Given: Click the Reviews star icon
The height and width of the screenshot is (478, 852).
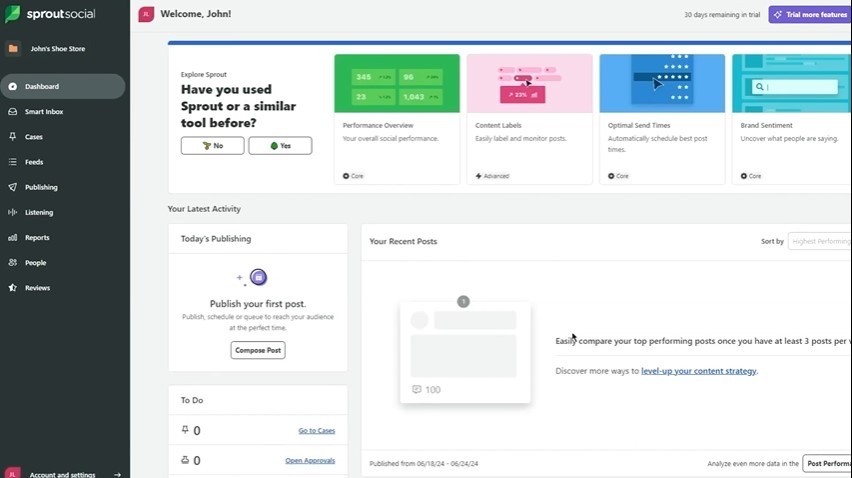Looking at the screenshot, I should [x=12, y=288].
